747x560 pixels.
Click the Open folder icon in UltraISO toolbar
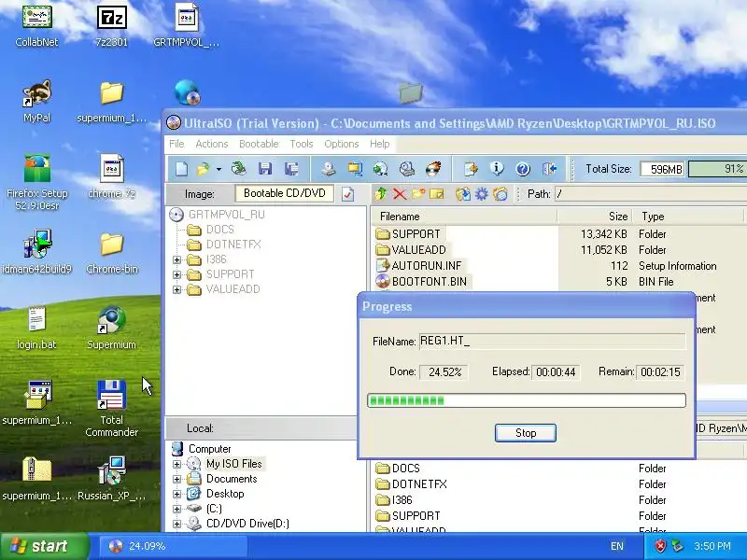click(204, 169)
